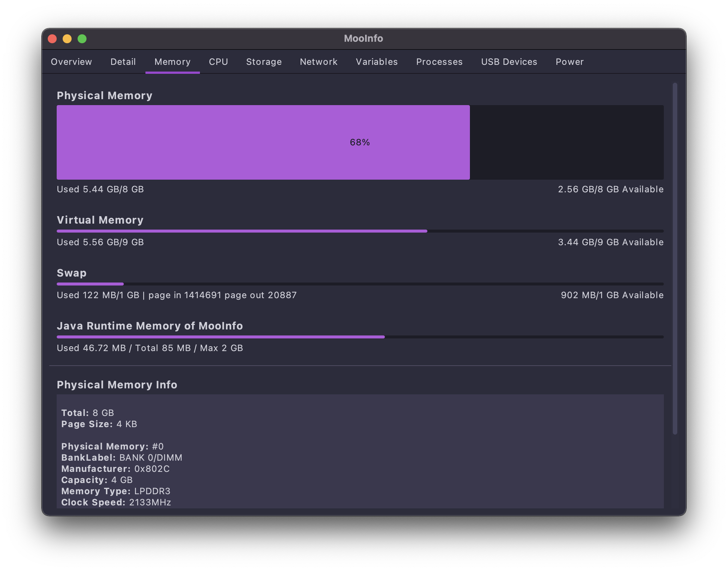This screenshot has width=728, height=571.
Task: Show the Variables tab
Action: coord(377,62)
